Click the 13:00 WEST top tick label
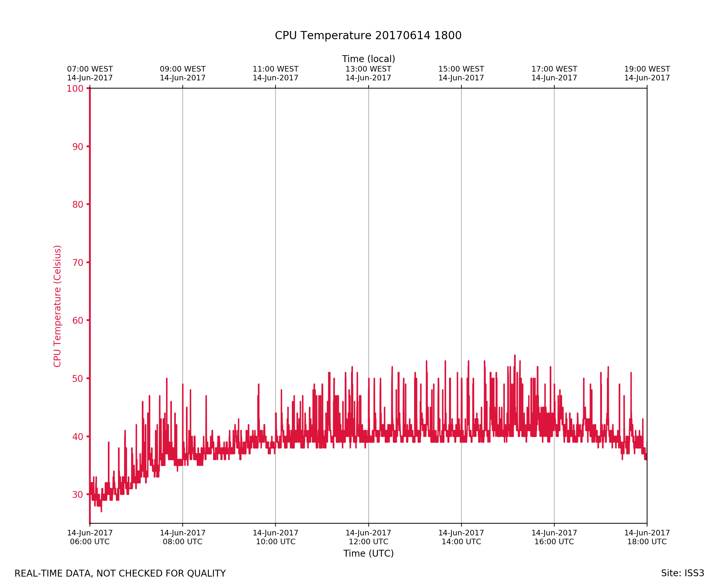The height and width of the screenshot is (588, 719). pos(368,73)
